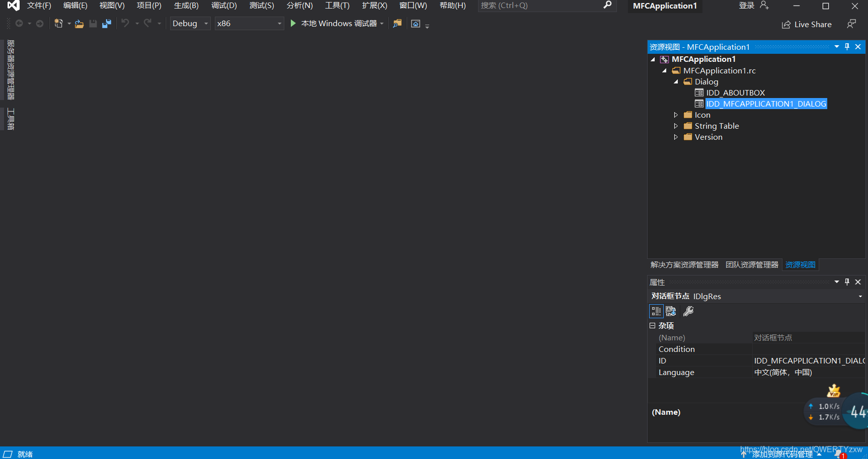This screenshot has height=459, width=868.
Task: Pin the 资源视图 panel with the pushpin icon
Action: coord(847,47)
